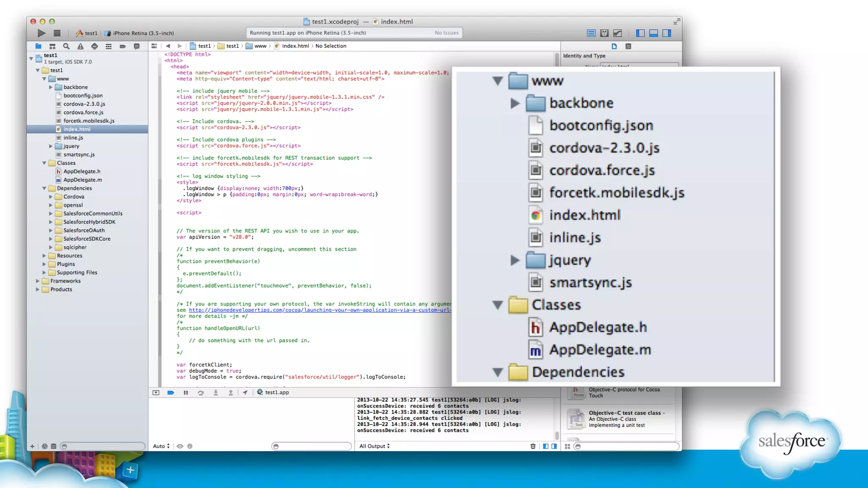Viewport: 868px width, 488px height.
Task: Toggle the Debug area visibility
Action: (654, 33)
